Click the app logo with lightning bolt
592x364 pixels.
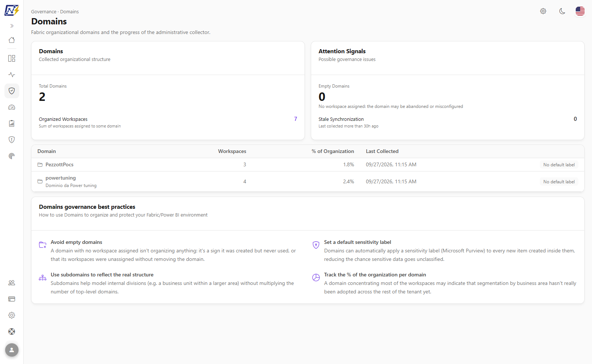(x=11, y=10)
